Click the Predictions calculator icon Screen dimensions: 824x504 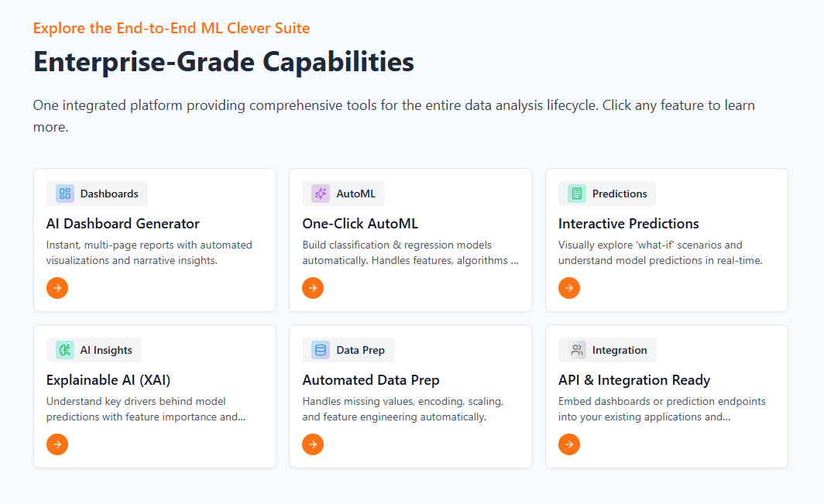(x=577, y=194)
